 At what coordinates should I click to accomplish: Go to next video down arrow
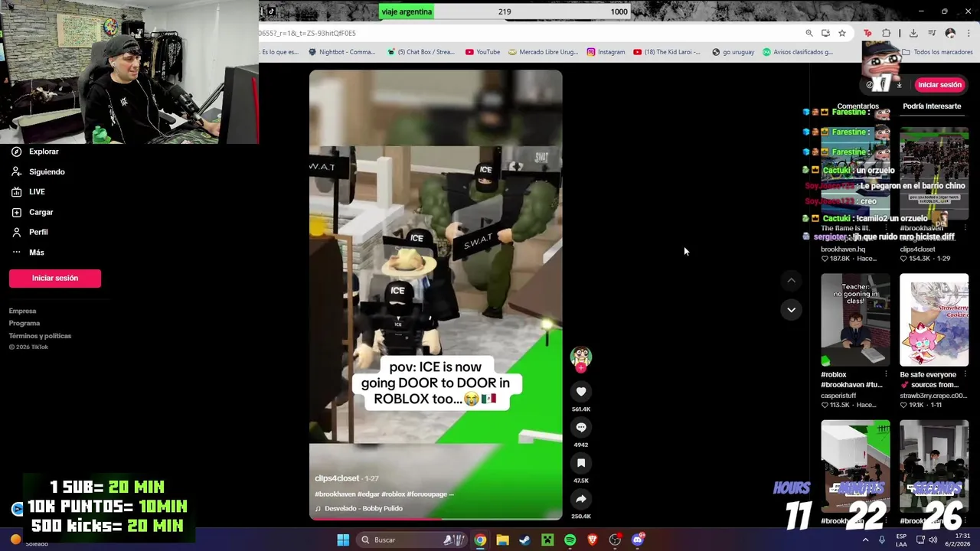pyautogui.click(x=791, y=310)
